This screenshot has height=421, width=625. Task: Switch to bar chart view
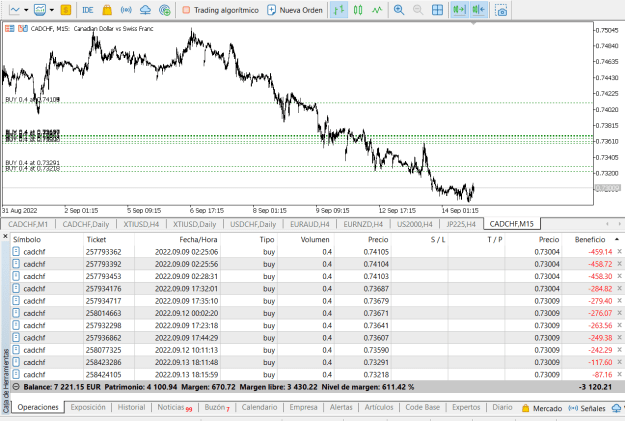[338, 10]
